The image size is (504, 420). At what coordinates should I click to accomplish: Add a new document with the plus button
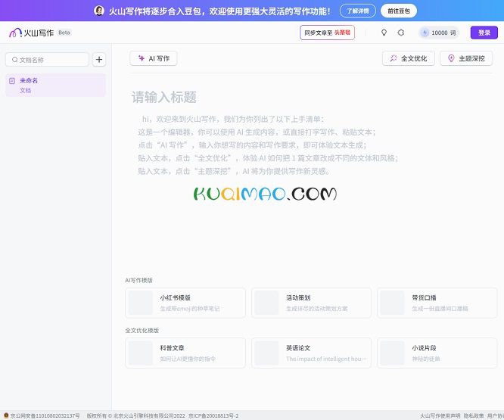[99, 60]
